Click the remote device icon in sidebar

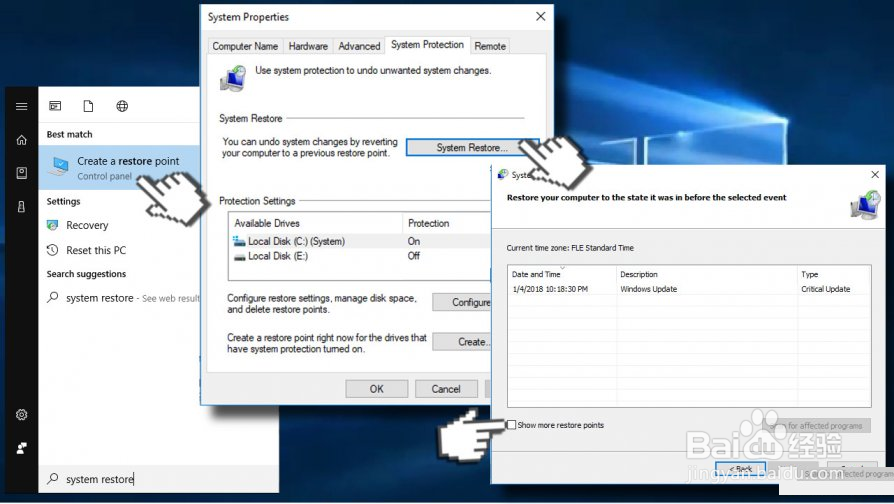coord(22,206)
